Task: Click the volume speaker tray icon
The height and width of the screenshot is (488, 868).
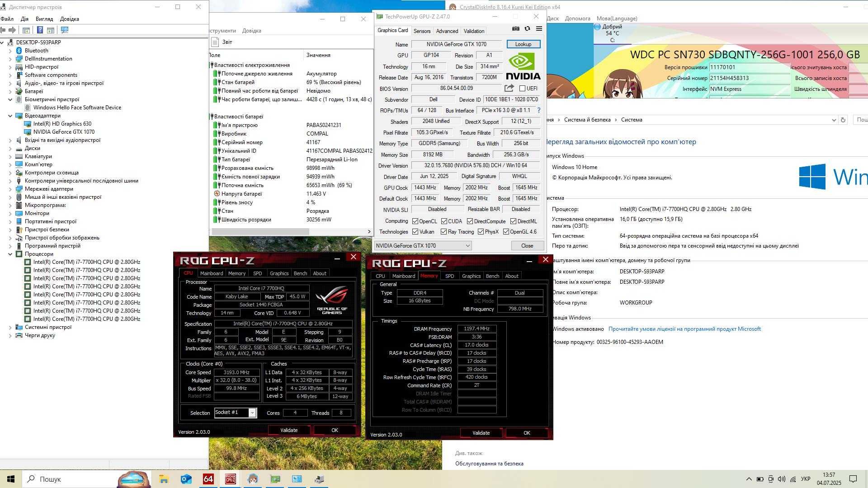Action: 781,479
